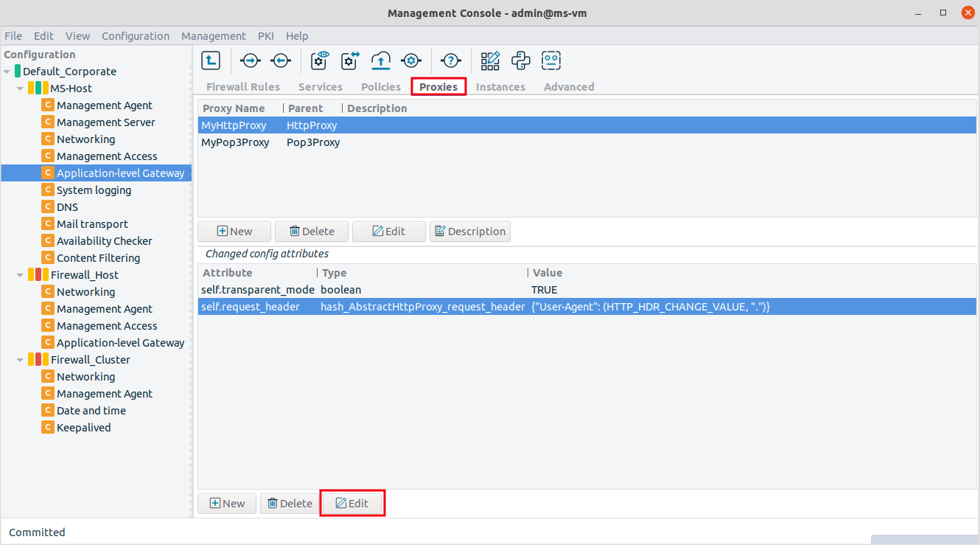Image resolution: width=980 pixels, height=545 pixels.
Task: Select Management Access under Firewall_Host
Action: (107, 326)
